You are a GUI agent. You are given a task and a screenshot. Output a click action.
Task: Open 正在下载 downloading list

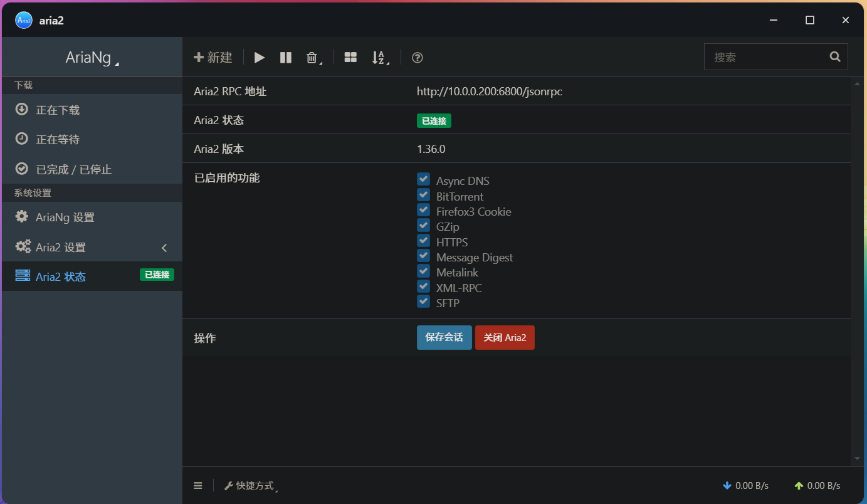point(92,110)
